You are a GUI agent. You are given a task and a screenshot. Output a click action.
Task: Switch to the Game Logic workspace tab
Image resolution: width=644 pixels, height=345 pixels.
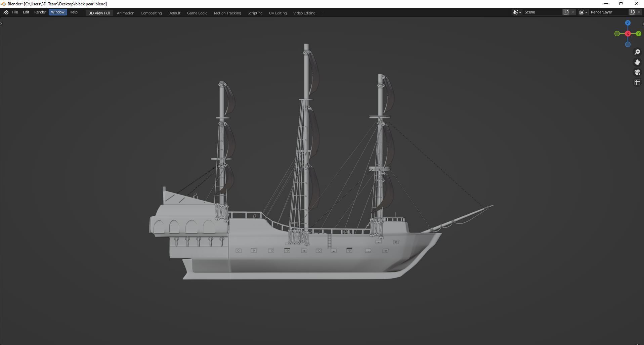pyautogui.click(x=197, y=13)
